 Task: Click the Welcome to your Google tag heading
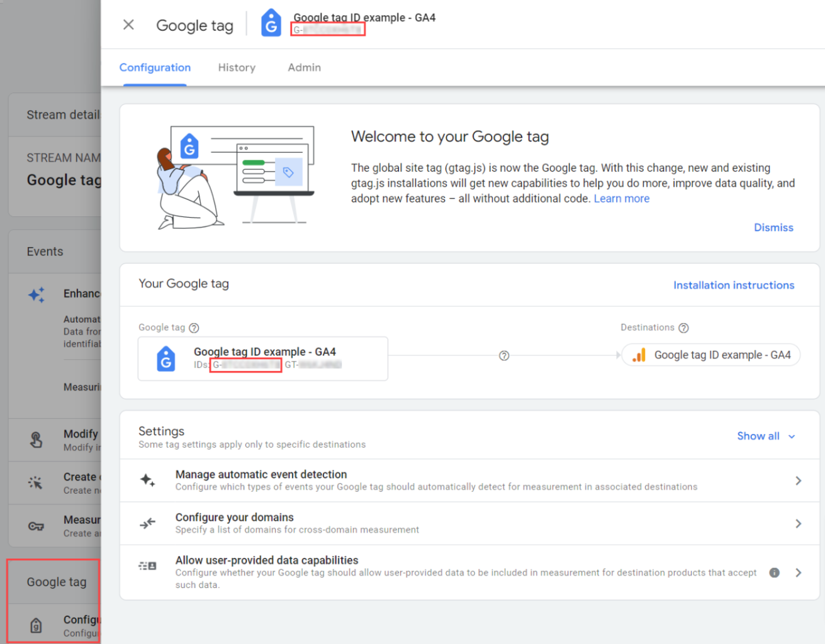pos(450,137)
